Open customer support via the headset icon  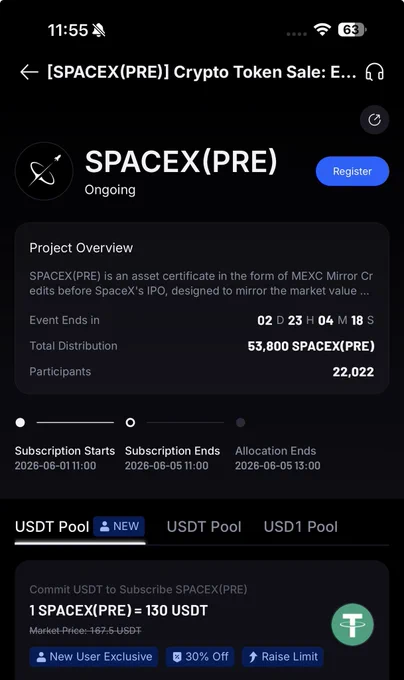point(375,72)
